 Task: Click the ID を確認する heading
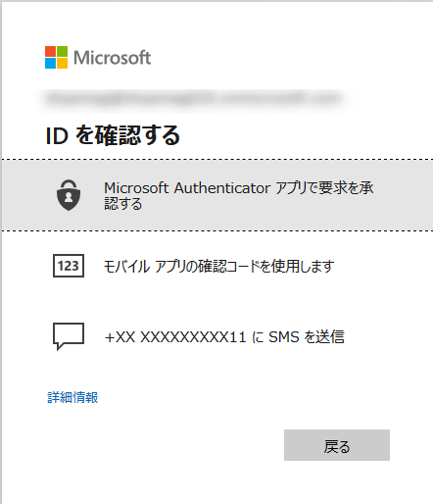coord(113,135)
